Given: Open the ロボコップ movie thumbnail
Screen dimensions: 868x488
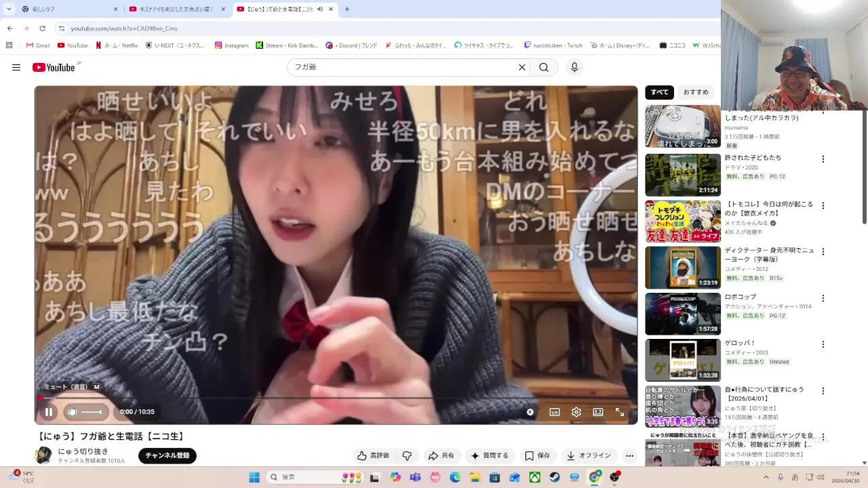Looking at the screenshot, I should (x=683, y=314).
